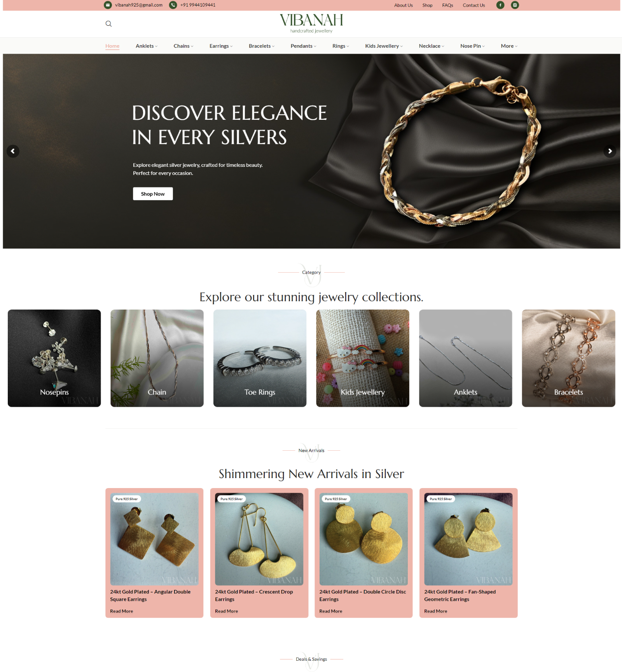Go to previous hero slide arrow
622x672 pixels.
(x=13, y=151)
